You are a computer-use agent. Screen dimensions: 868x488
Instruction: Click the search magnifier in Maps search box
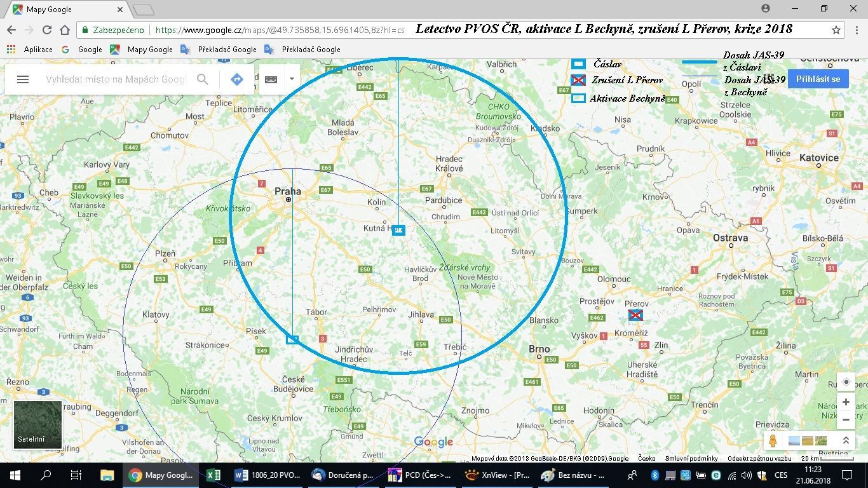click(x=202, y=79)
